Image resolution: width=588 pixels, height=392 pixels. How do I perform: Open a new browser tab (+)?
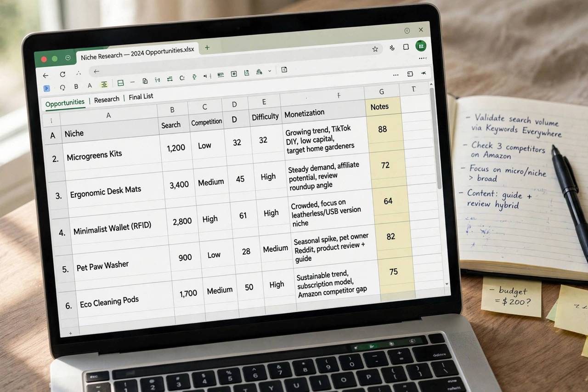click(207, 48)
